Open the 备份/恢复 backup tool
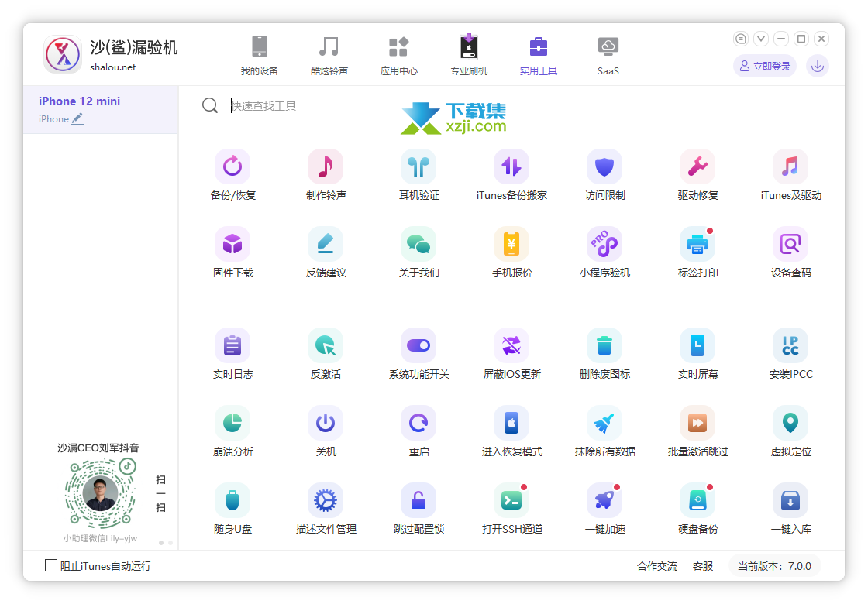Screen dimensions: 868x604 click(x=232, y=166)
